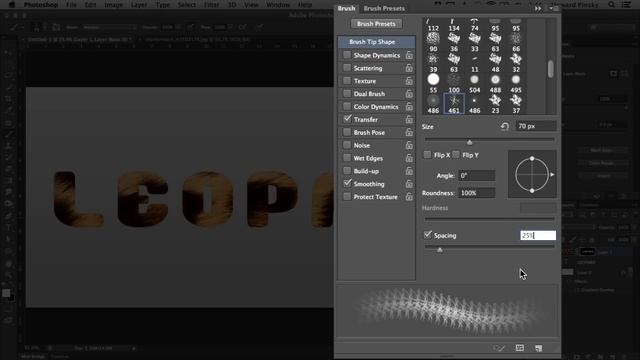640x360 pixels.
Task: Enable the Brush Pose checkbox
Action: 347,132
